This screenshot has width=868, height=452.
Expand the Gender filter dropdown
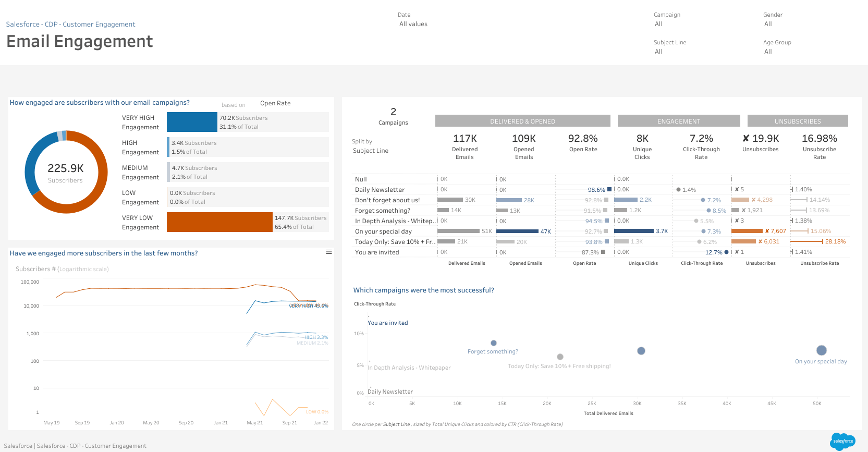point(768,24)
